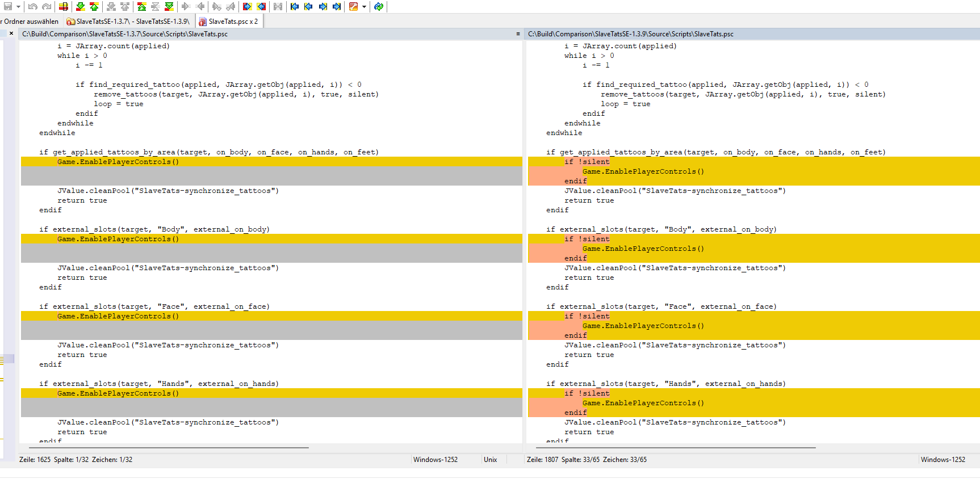Open the left pane header menu icon
Image resolution: width=980 pixels, height=479 pixels.
click(518, 34)
